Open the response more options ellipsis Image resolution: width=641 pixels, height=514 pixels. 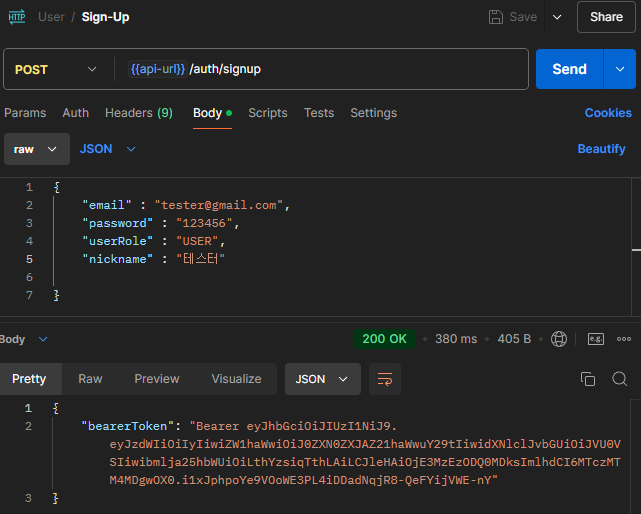click(x=624, y=339)
